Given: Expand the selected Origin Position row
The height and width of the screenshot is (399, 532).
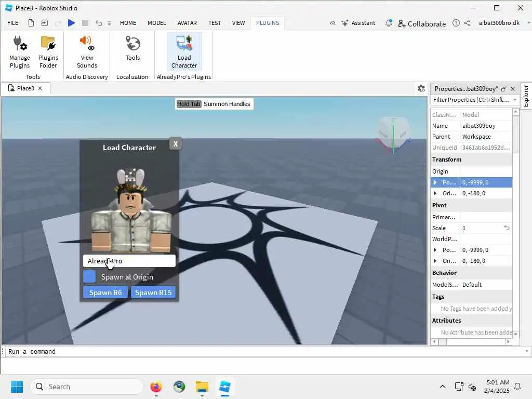Looking at the screenshot, I should pyautogui.click(x=435, y=182).
